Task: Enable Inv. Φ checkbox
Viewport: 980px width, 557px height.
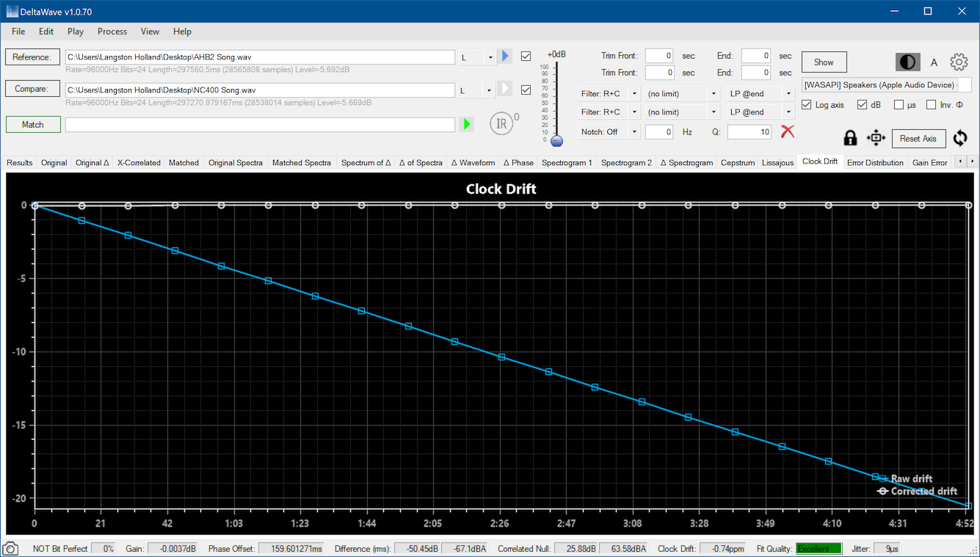Action: pos(932,105)
